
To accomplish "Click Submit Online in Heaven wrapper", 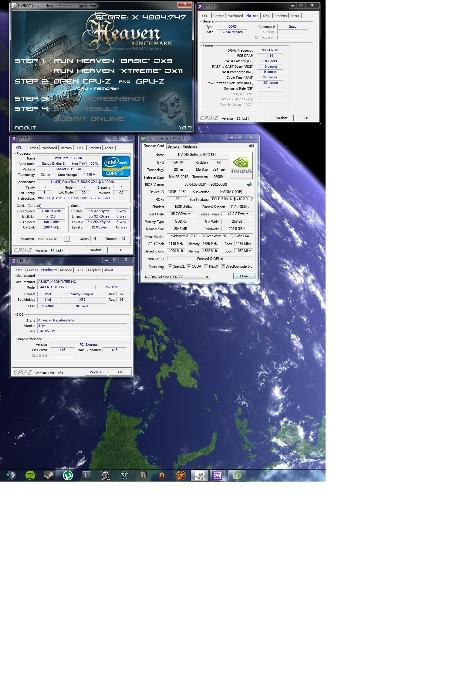I will [x=89, y=119].
